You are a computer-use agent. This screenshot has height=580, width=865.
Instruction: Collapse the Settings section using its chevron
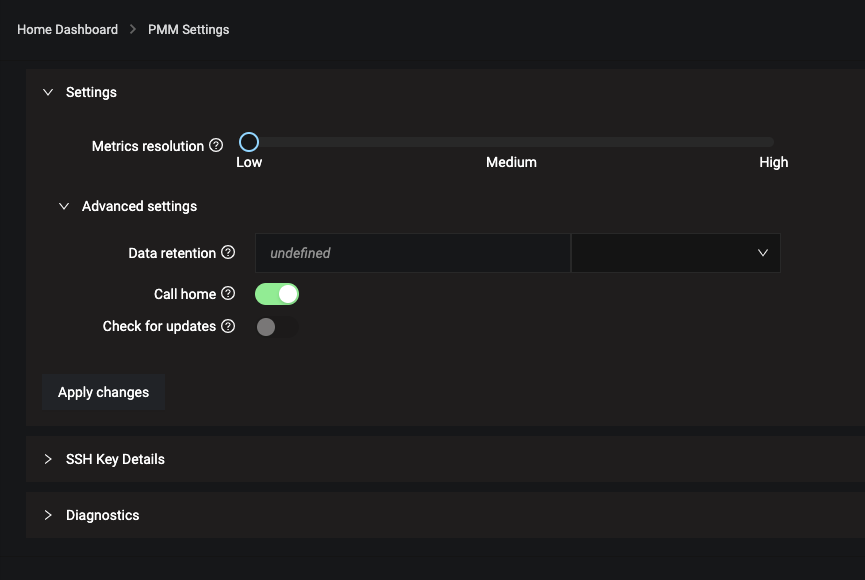pos(48,92)
